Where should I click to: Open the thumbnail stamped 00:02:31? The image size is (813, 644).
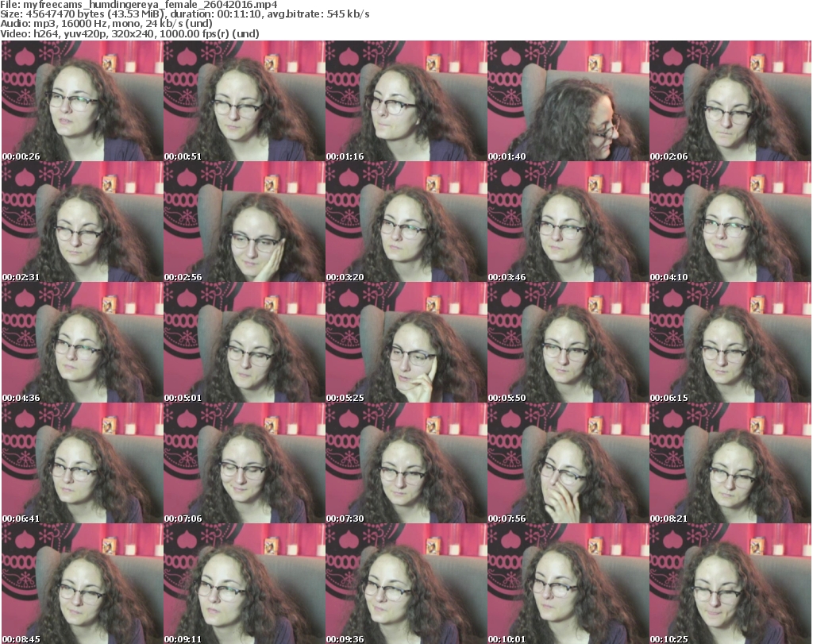click(x=83, y=222)
